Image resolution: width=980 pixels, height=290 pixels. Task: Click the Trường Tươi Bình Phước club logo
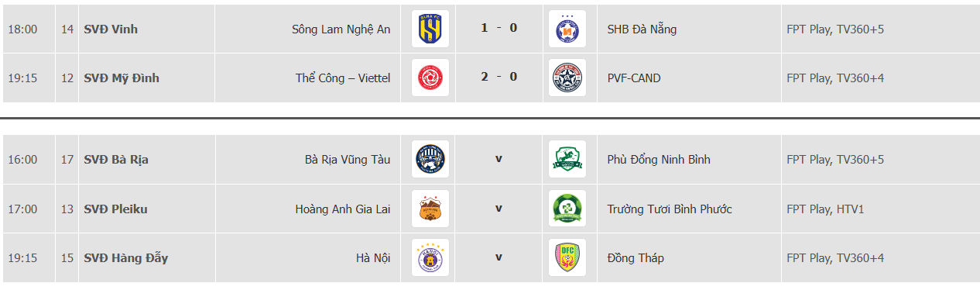click(567, 209)
